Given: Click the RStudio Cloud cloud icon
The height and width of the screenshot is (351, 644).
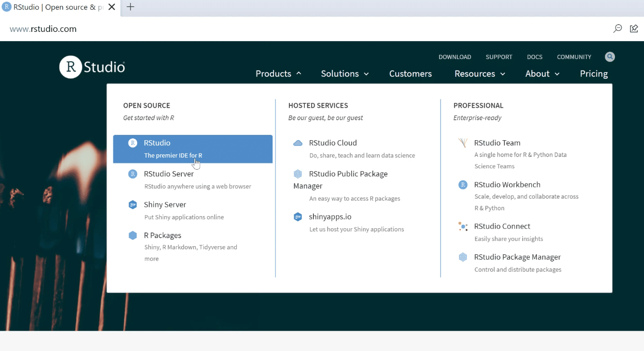Looking at the screenshot, I should click(298, 143).
